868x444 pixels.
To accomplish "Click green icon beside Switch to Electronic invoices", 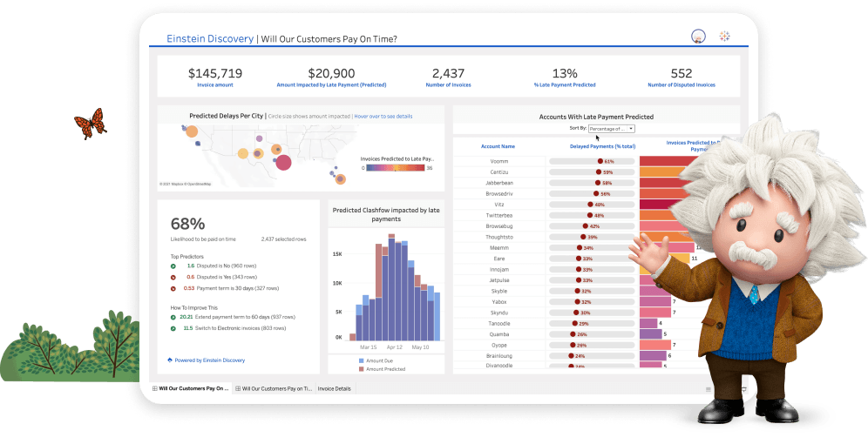I will [x=173, y=328].
